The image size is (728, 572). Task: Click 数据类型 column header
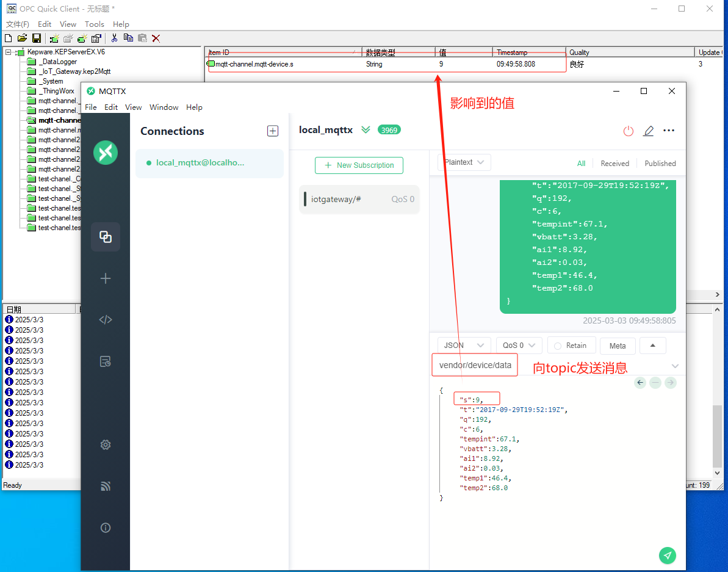398,52
